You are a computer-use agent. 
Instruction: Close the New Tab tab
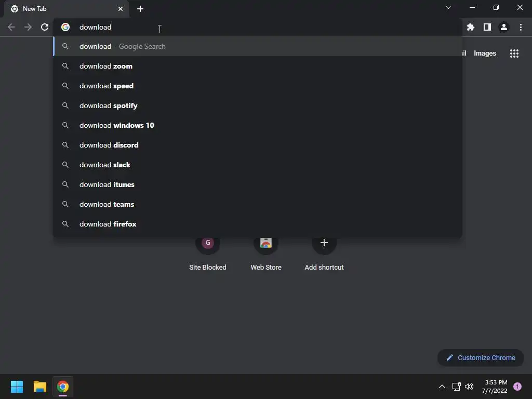[121, 9]
